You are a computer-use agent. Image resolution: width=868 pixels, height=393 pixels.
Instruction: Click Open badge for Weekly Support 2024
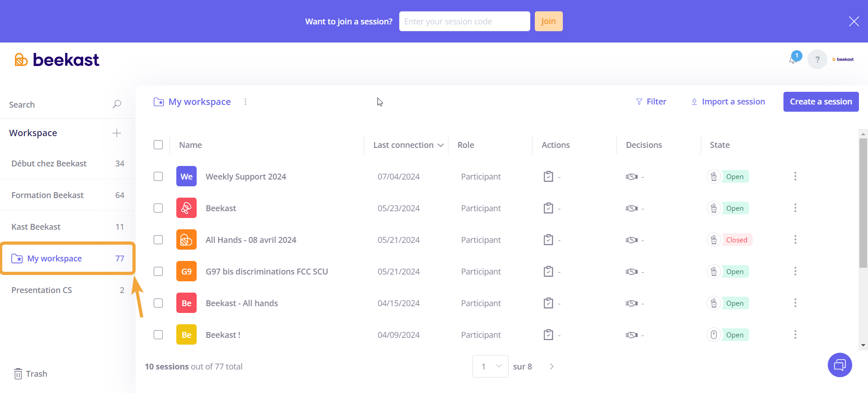(735, 176)
